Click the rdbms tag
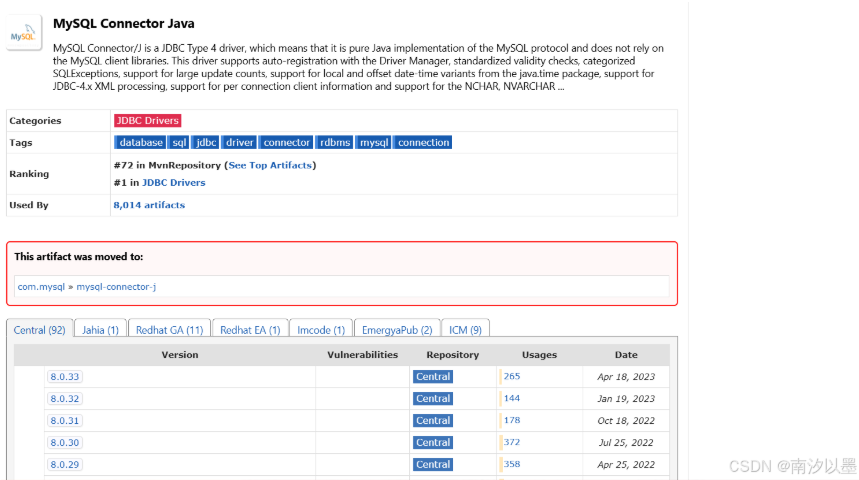This screenshot has height=480, width=859. pyautogui.click(x=335, y=142)
